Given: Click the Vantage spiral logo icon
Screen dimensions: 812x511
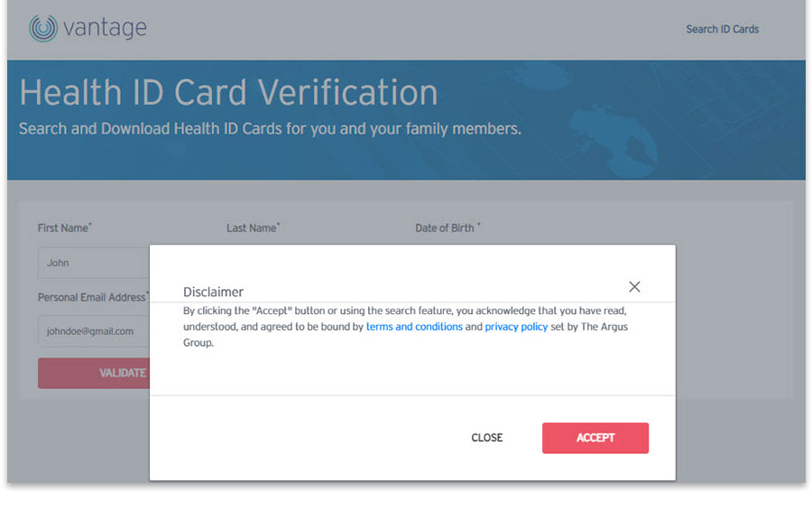Looking at the screenshot, I should [x=43, y=28].
